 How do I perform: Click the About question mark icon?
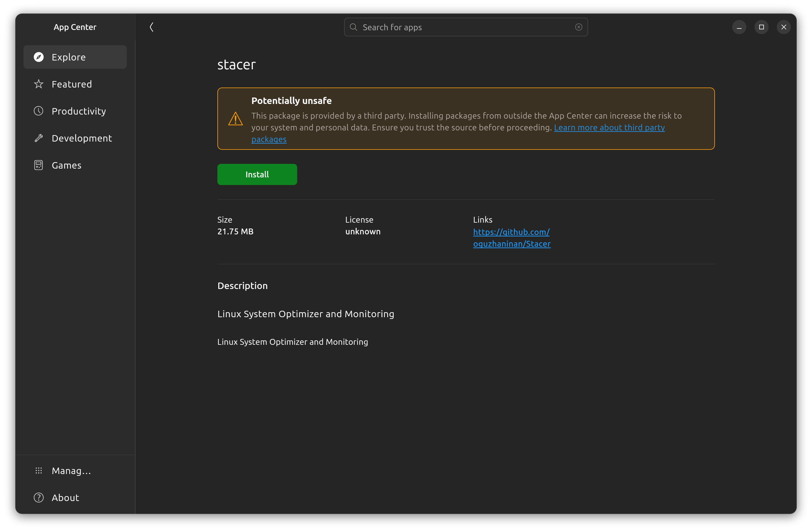[38, 498]
